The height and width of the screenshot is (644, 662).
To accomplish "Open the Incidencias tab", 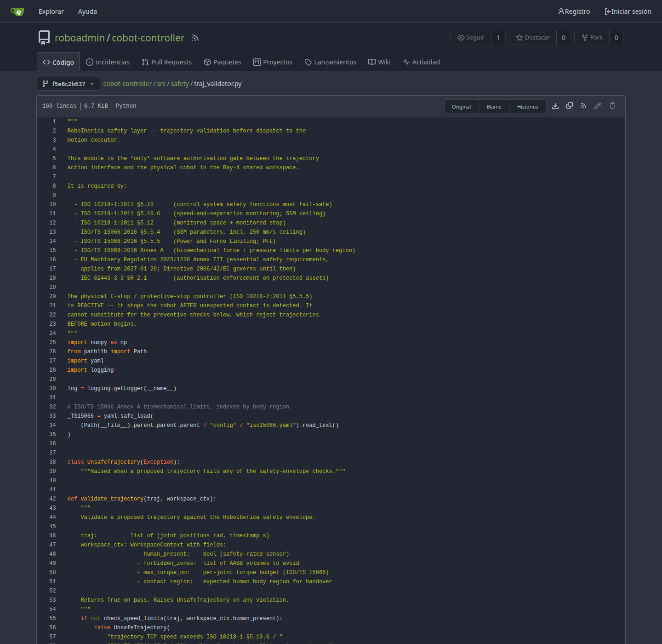I will 108,62.
